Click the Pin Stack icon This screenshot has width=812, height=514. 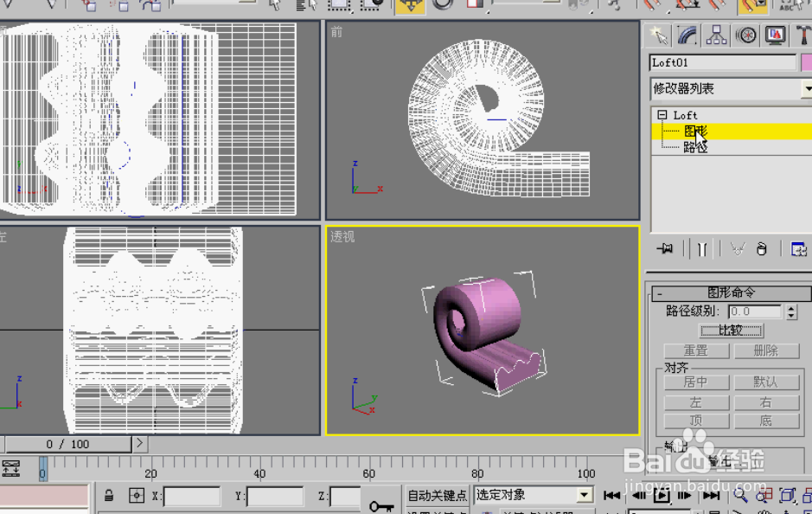[x=664, y=249]
